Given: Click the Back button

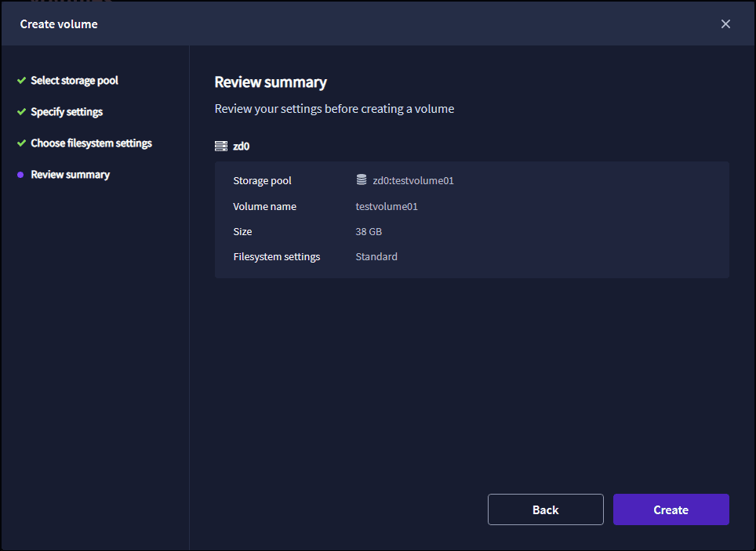Looking at the screenshot, I should 545,509.
